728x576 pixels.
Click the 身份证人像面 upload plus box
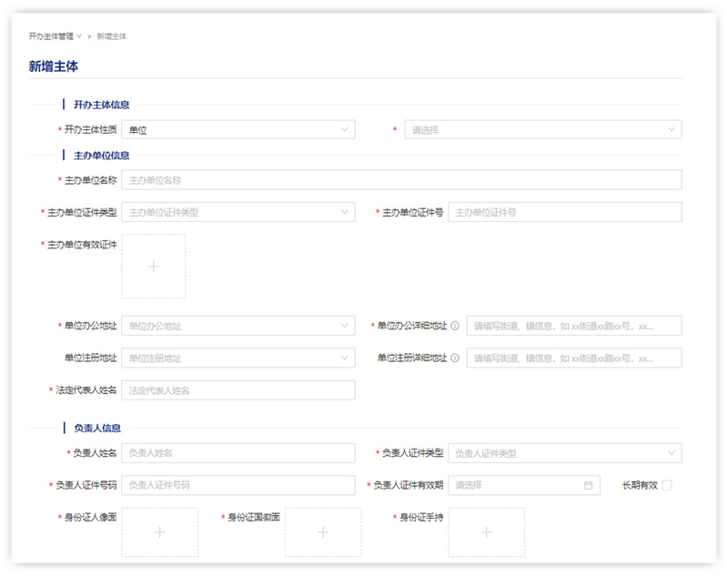[159, 532]
